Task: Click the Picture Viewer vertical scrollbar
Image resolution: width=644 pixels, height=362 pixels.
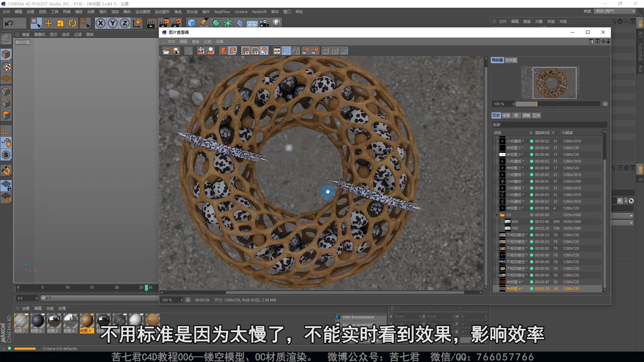Action: coord(486,173)
